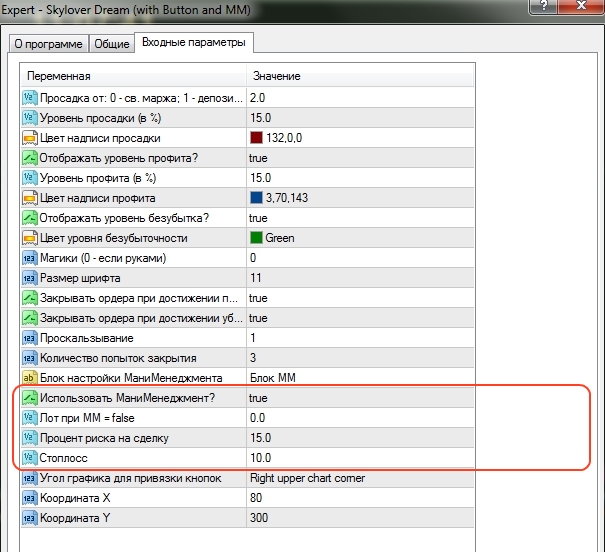
Task: Select the 'Размер шрифта' variable name
Action: [80, 279]
